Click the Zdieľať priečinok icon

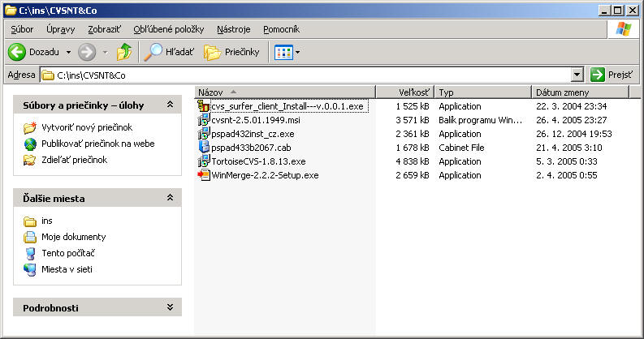[30, 160]
